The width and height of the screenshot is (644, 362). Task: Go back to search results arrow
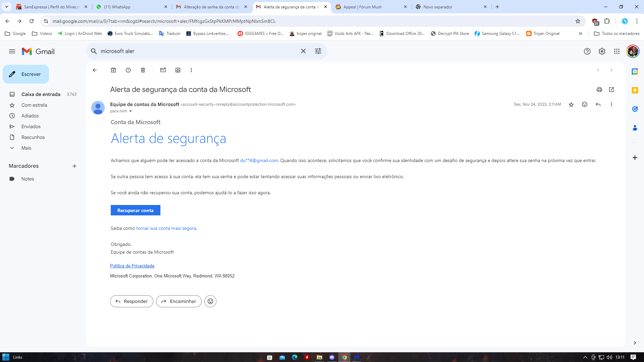pyautogui.click(x=95, y=70)
